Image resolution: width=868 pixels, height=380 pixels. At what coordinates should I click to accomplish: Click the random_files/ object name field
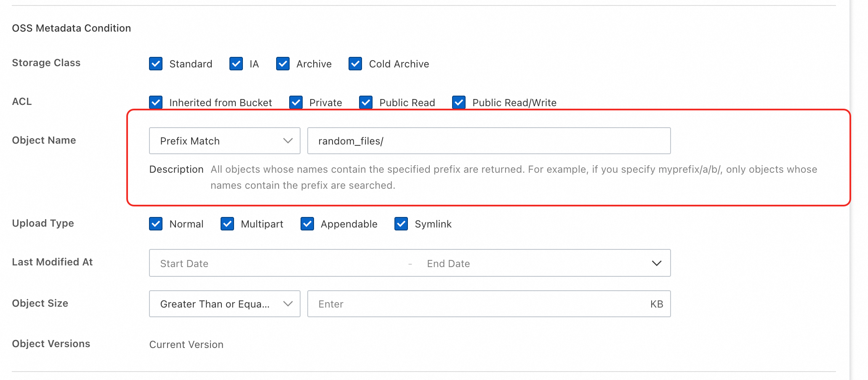coord(488,141)
